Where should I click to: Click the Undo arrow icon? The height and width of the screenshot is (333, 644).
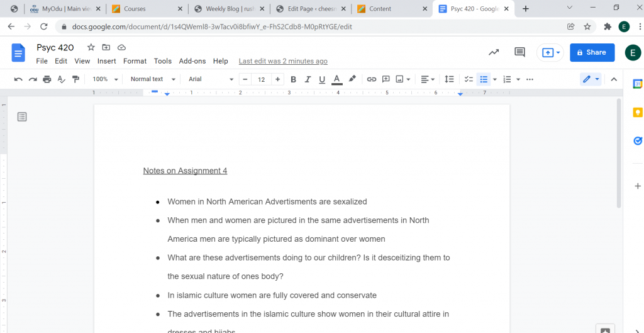[x=18, y=79]
